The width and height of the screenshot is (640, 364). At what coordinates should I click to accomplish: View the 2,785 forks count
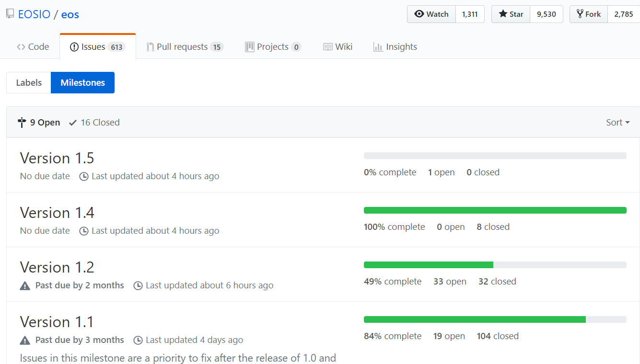tap(624, 14)
